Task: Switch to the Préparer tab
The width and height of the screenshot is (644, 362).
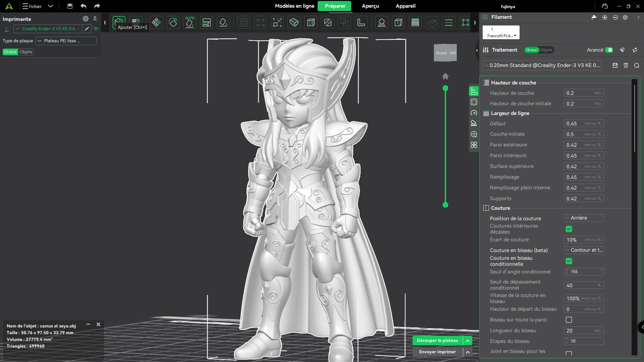Action: pyautogui.click(x=335, y=6)
